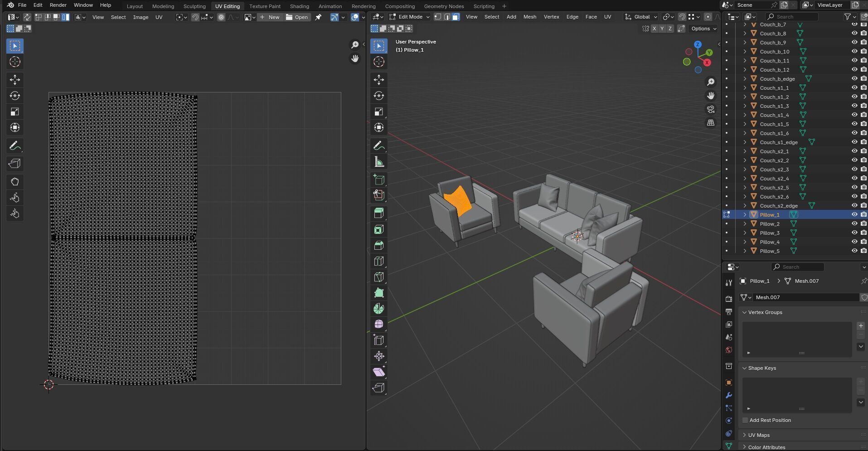The height and width of the screenshot is (451, 868).
Task: Toggle X axis mirror in 3D viewport
Action: tap(654, 29)
